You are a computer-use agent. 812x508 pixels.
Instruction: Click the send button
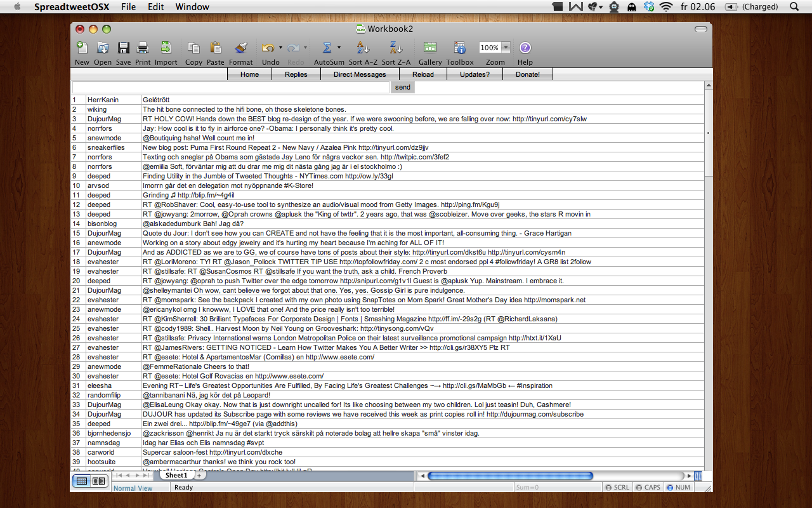pos(402,88)
